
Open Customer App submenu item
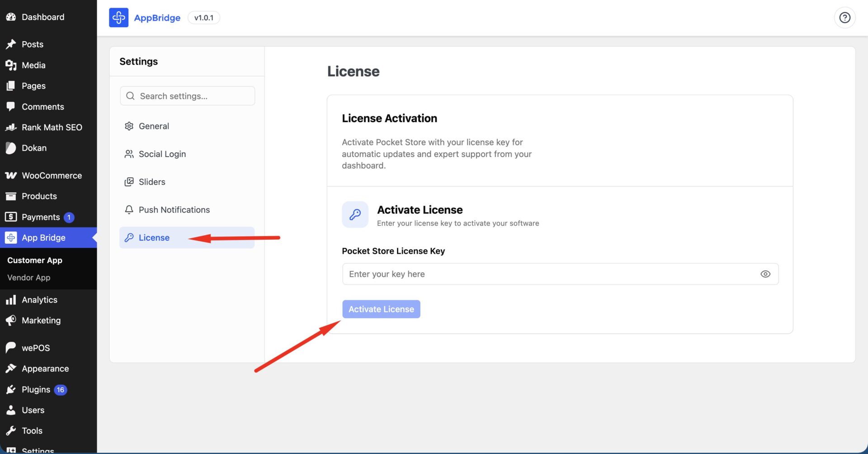35,260
